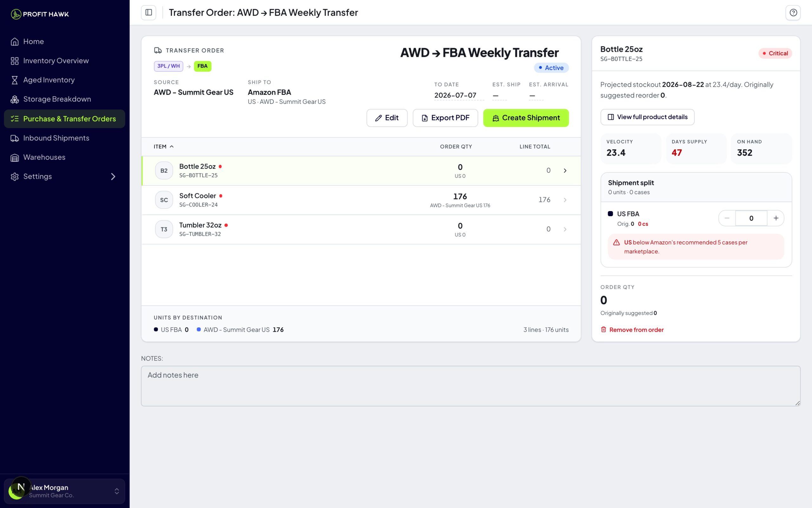Click the Inventory Overview grid icon
Screen dimensions: 812x508
14,61
